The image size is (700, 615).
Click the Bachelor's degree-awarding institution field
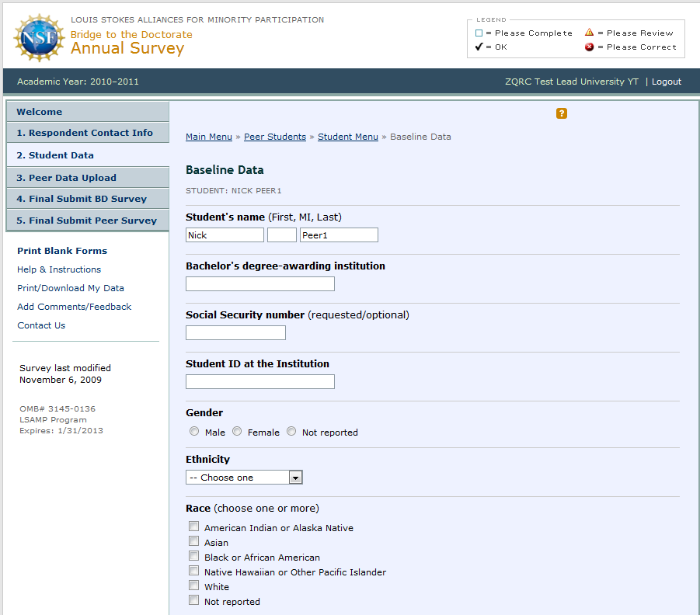pyautogui.click(x=259, y=284)
